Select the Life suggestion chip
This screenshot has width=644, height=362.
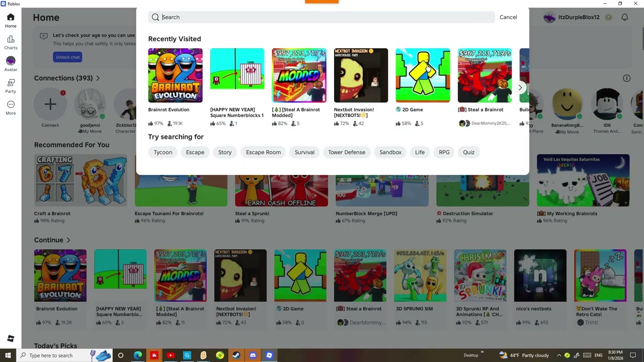(420, 152)
